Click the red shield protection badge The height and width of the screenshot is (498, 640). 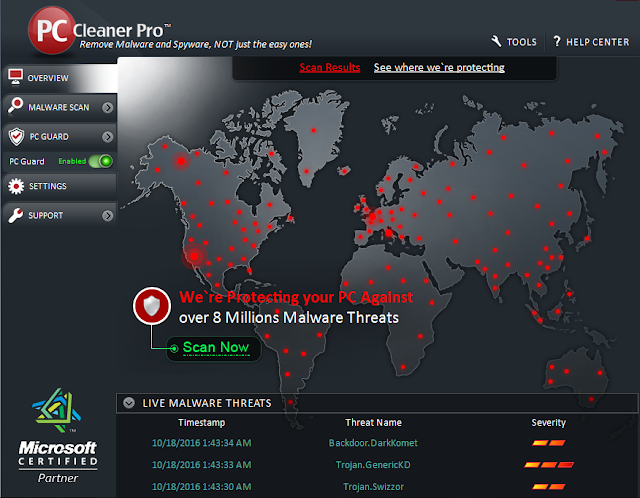click(152, 306)
